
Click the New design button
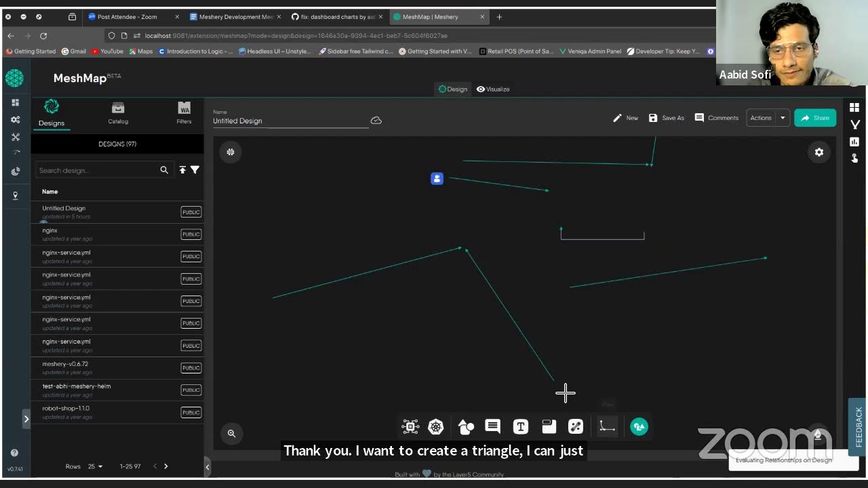pyautogui.click(x=625, y=118)
